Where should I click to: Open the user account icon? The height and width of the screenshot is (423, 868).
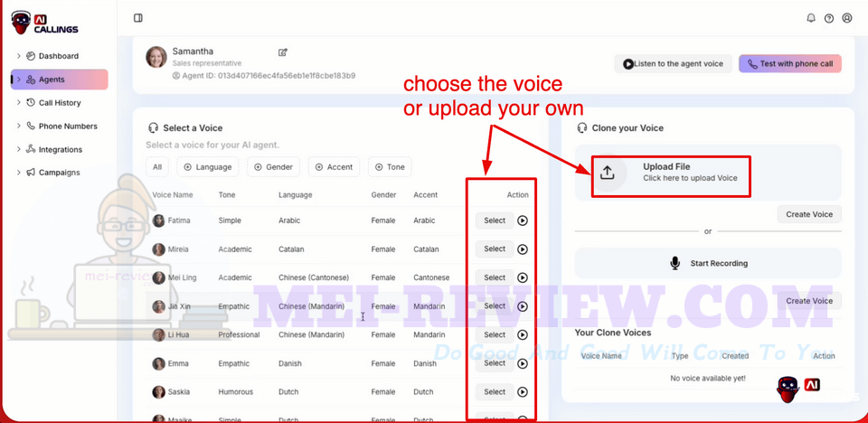[x=847, y=18]
